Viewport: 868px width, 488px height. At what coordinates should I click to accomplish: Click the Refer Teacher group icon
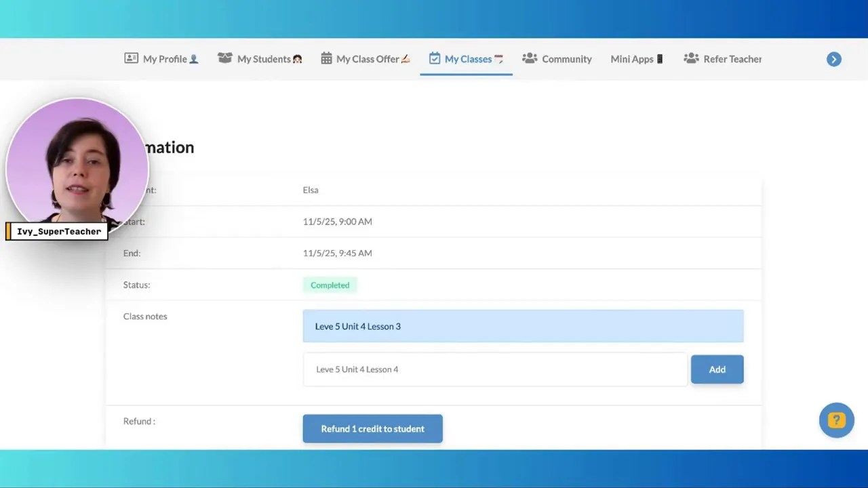tap(691, 58)
